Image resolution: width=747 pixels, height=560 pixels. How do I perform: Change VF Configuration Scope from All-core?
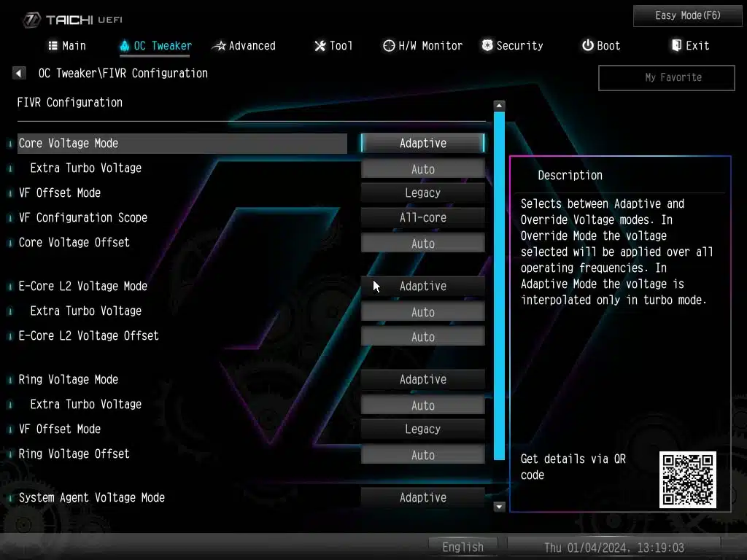(x=422, y=218)
